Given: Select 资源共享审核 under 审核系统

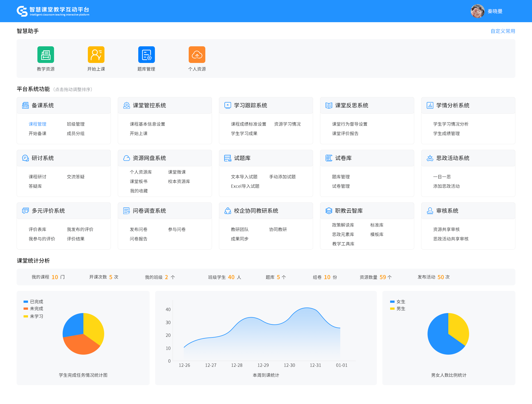Looking at the screenshot, I should pyautogui.click(x=446, y=229).
